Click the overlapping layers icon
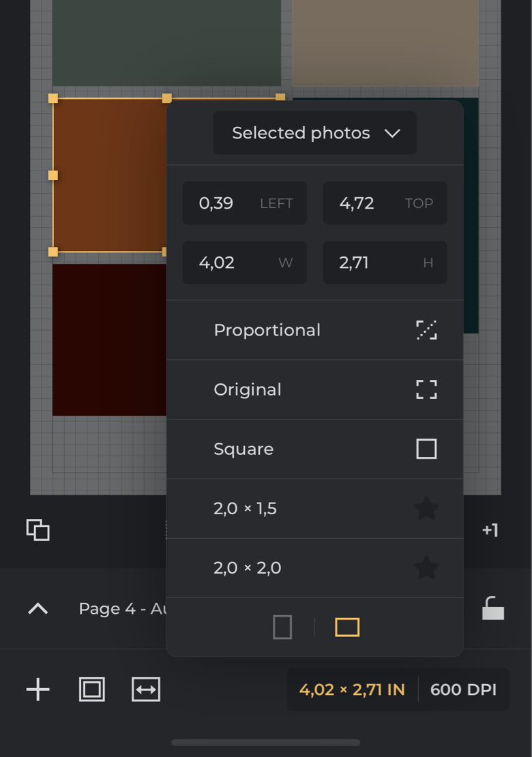 point(38,530)
